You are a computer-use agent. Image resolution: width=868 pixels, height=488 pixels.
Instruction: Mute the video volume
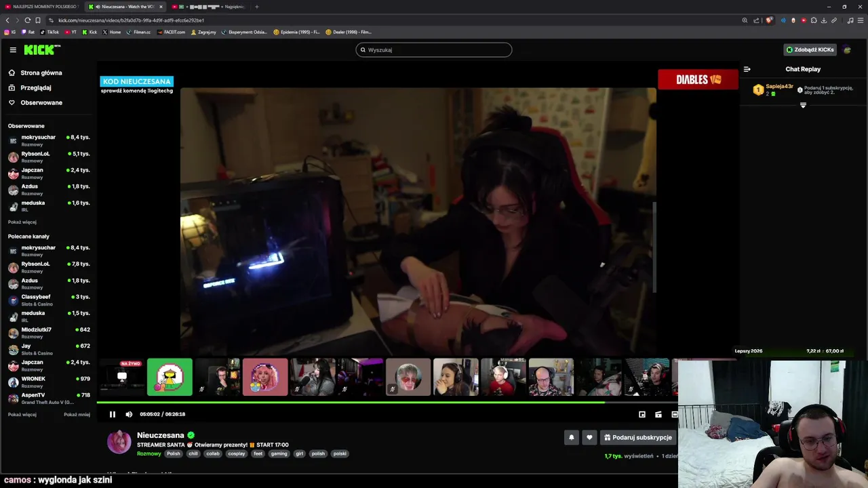click(x=129, y=414)
